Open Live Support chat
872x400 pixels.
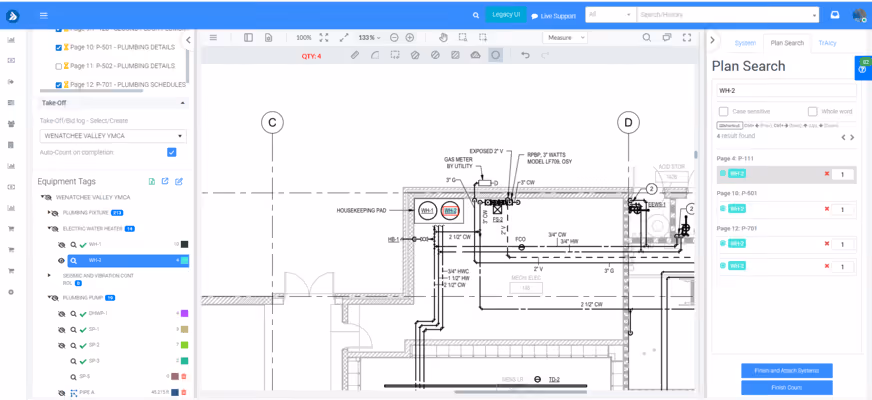[x=553, y=16]
